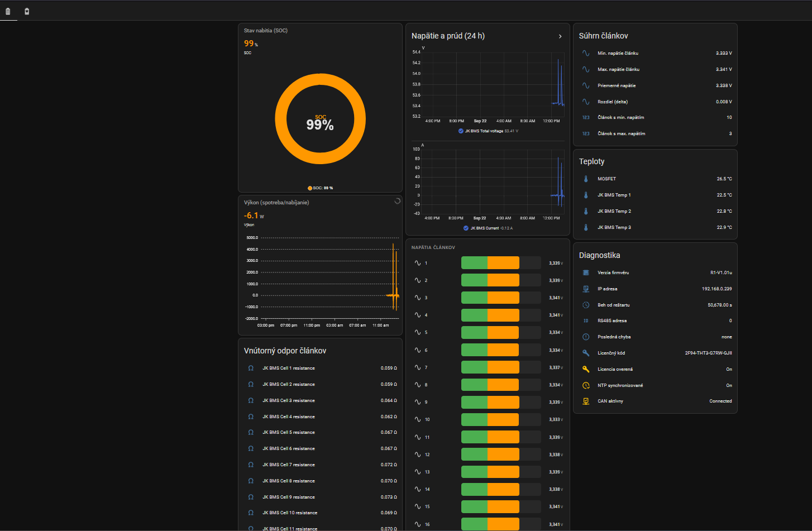Screen dimensions: 812x531
Task: Click the Cell 6 resistance omega icon
Action: (251, 448)
